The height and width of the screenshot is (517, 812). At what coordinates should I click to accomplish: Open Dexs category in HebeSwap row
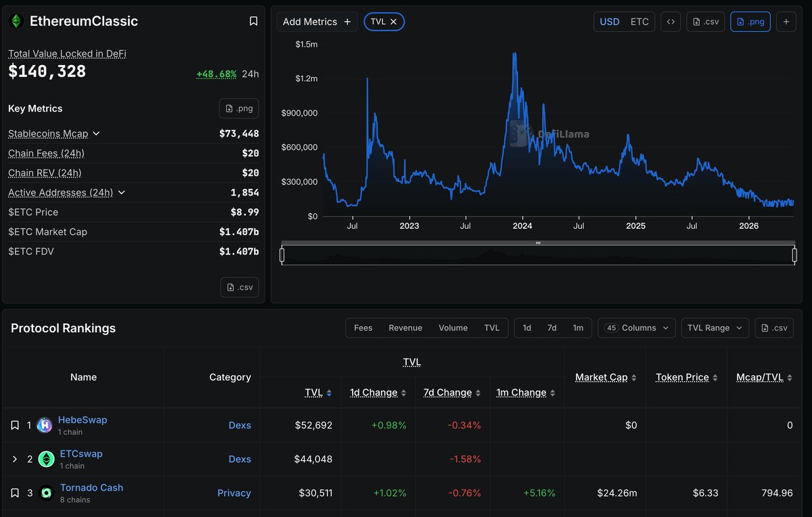[240, 426]
